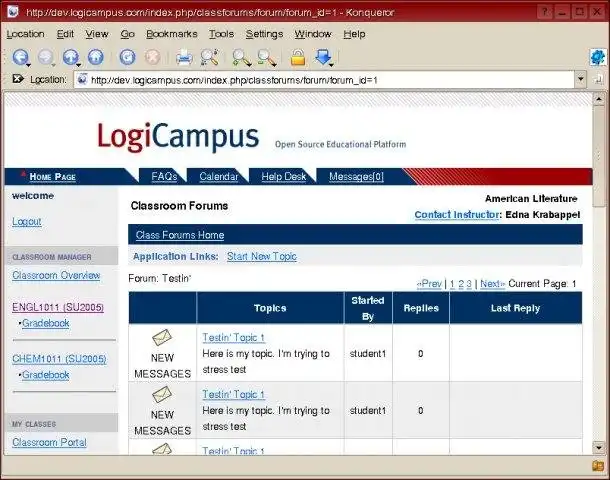Click 'student1' in first topic row
This screenshot has height=480, width=610.
click(x=368, y=354)
